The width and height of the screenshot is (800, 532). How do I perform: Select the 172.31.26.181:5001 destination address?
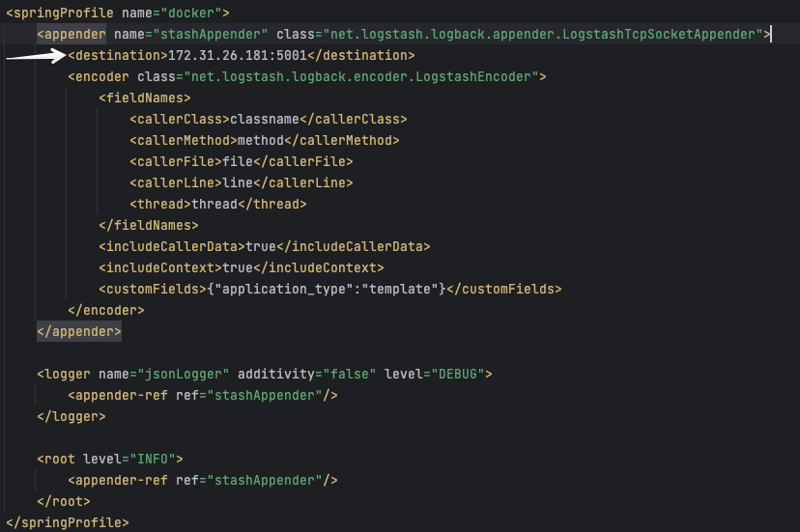pos(237,55)
